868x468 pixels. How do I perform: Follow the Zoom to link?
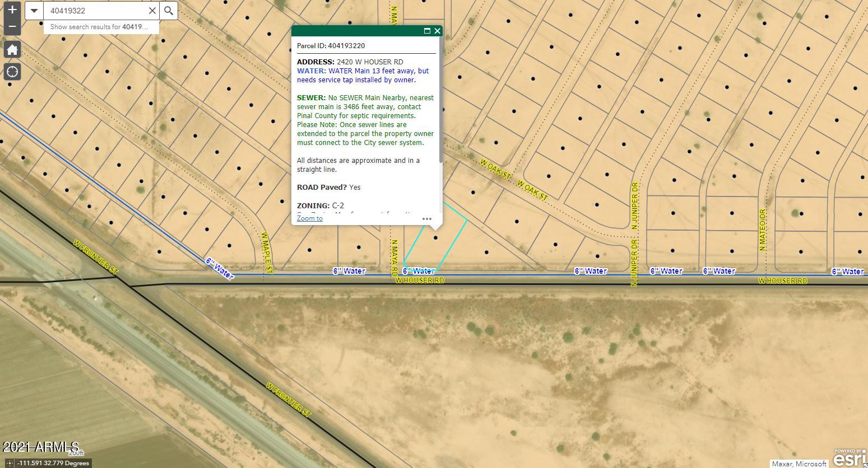[310, 218]
